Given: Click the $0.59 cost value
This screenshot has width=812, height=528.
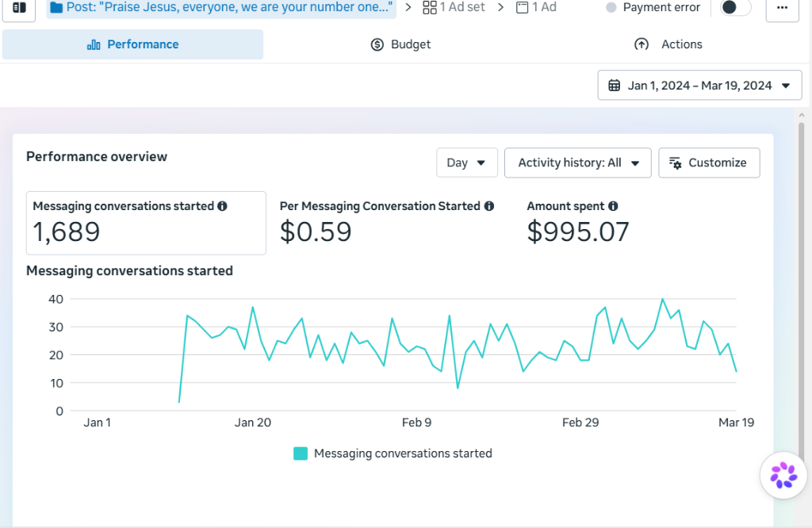Looking at the screenshot, I should pyautogui.click(x=316, y=232).
